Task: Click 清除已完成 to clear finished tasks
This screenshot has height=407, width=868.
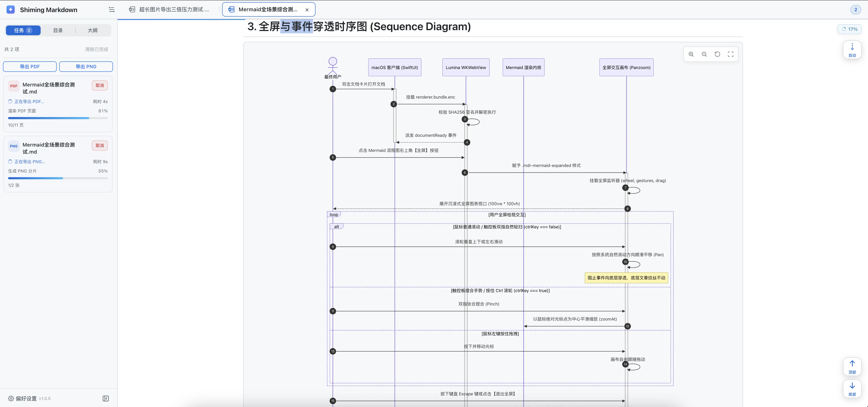Action: [x=96, y=49]
